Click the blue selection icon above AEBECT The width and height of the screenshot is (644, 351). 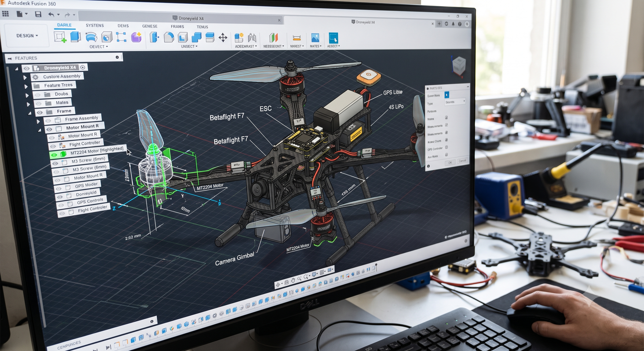coord(333,38)
